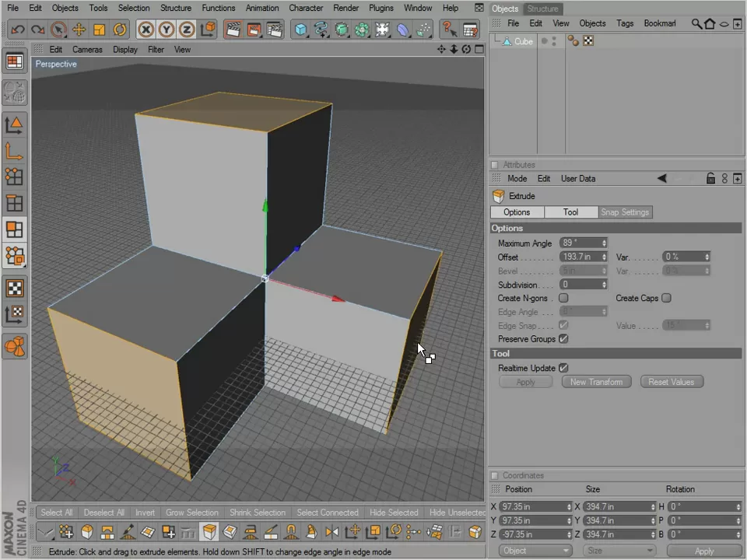Toggle the Coordinates panel header checkbox

[495, 476]
